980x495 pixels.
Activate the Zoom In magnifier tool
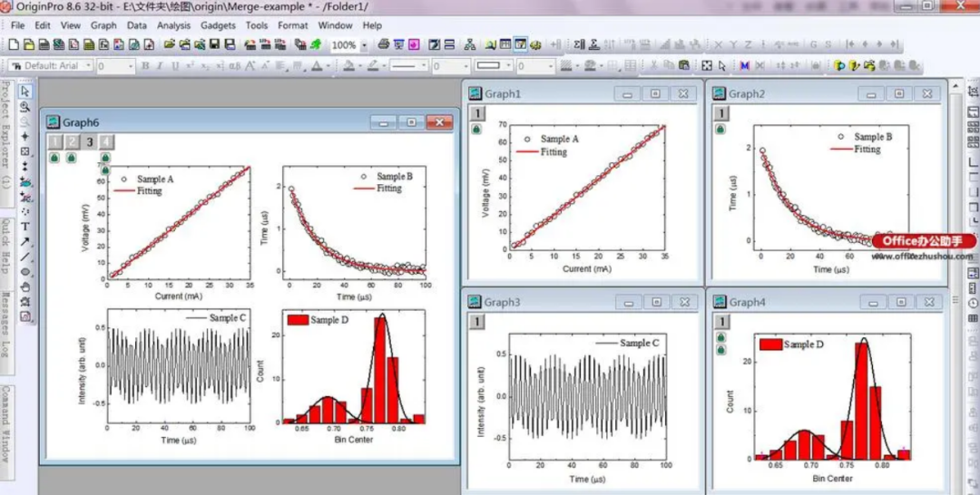click(x=24, y=107)
